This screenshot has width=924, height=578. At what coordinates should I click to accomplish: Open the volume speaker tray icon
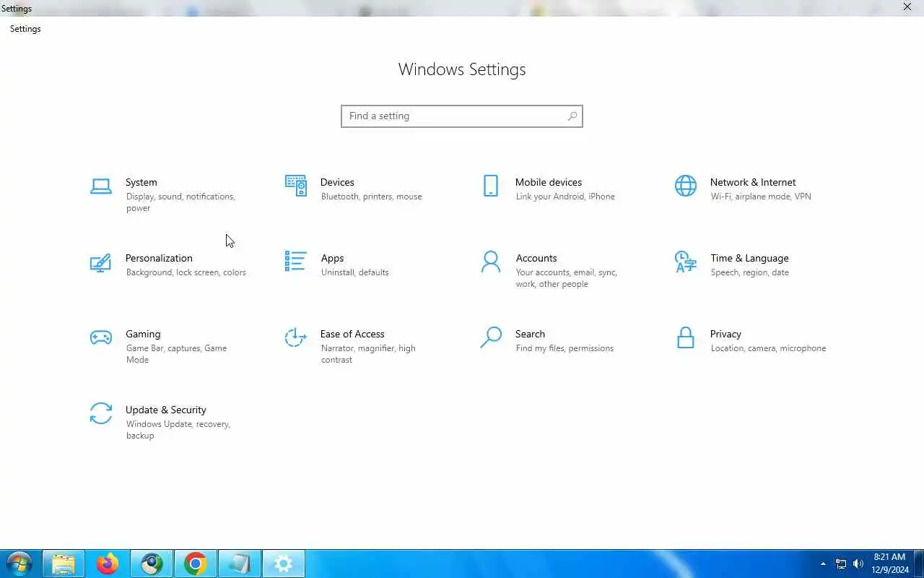click(x=858, y=564)
